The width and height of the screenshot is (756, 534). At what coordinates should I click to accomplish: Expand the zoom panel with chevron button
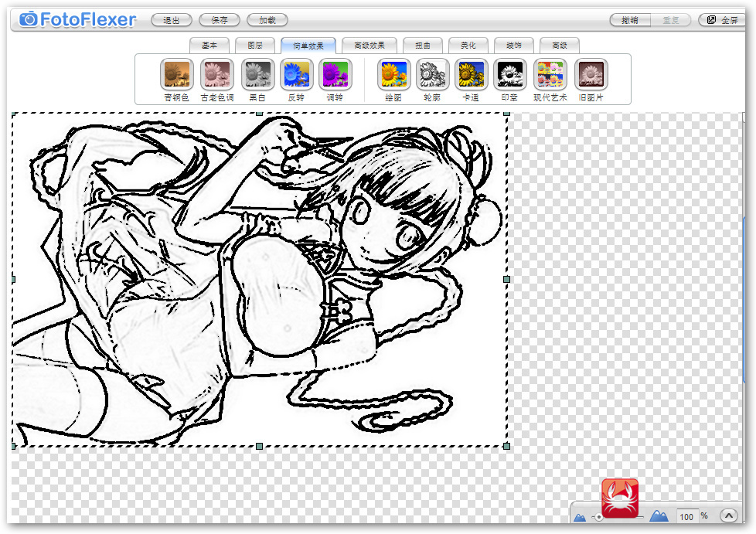pyautogui.click(x=728, y=515)
